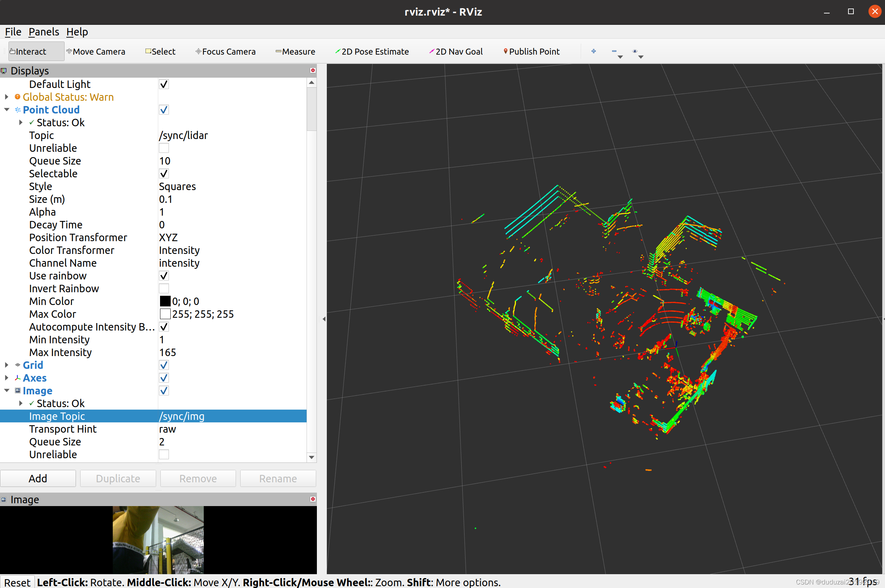This screenshot has height=588, width=885.
Task: Disable the Point Cloud display checkbox
Action: [164, 110]
